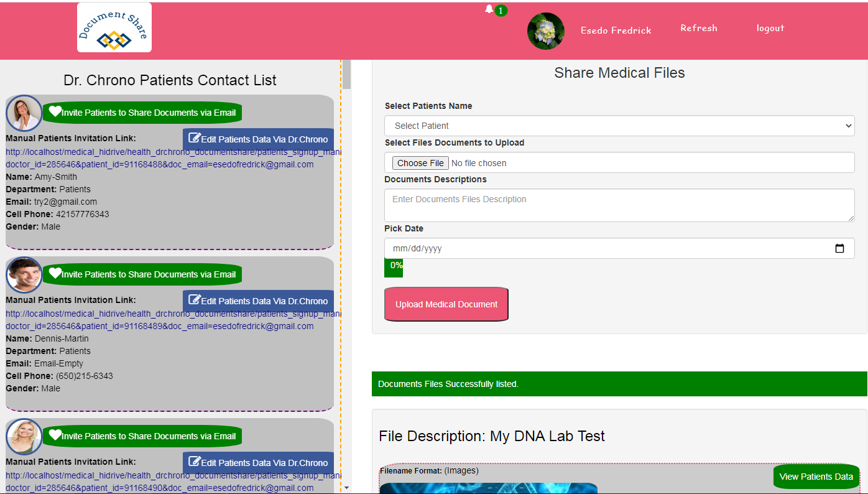Click the Upload Medical Document button

coord(446,304)
